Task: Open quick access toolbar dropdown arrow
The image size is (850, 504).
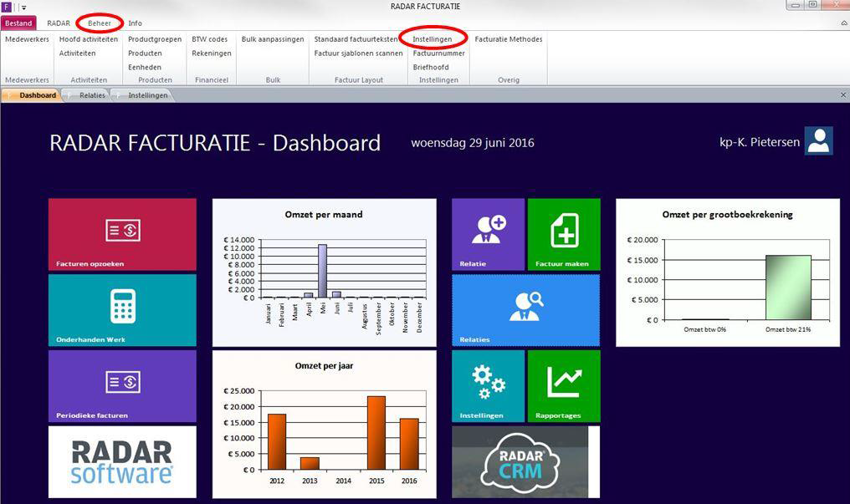Action: tap(24, 8)
